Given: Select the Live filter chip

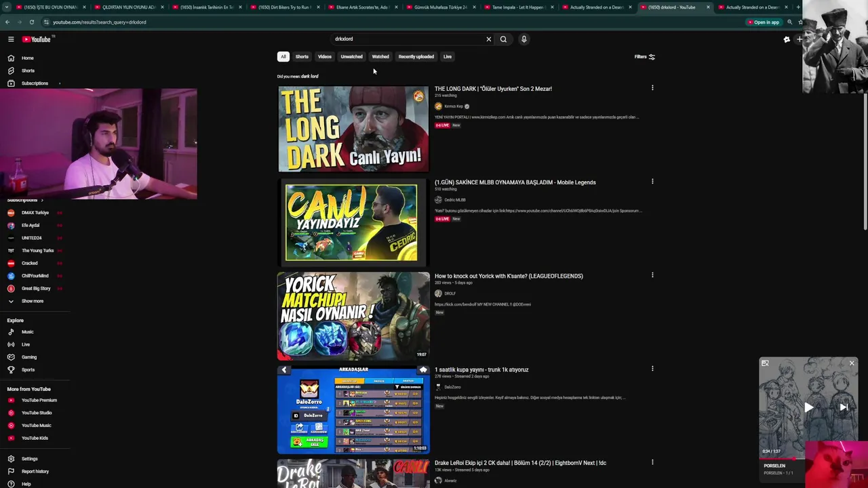Looking at the screenshot, I should [448, 57].
